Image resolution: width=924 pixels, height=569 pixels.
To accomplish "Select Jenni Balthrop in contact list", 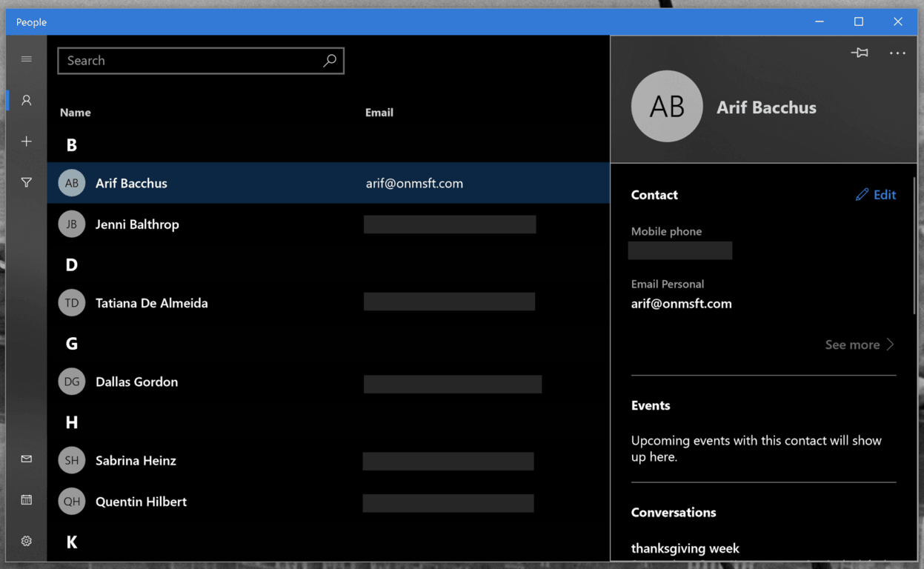I will (x=328, y=224).
